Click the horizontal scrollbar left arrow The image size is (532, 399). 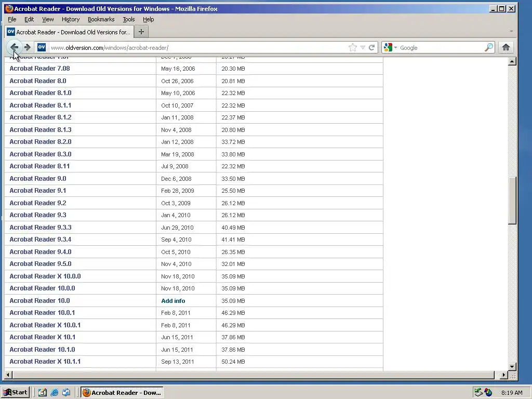pyautogui.click(x=8, y=375)
